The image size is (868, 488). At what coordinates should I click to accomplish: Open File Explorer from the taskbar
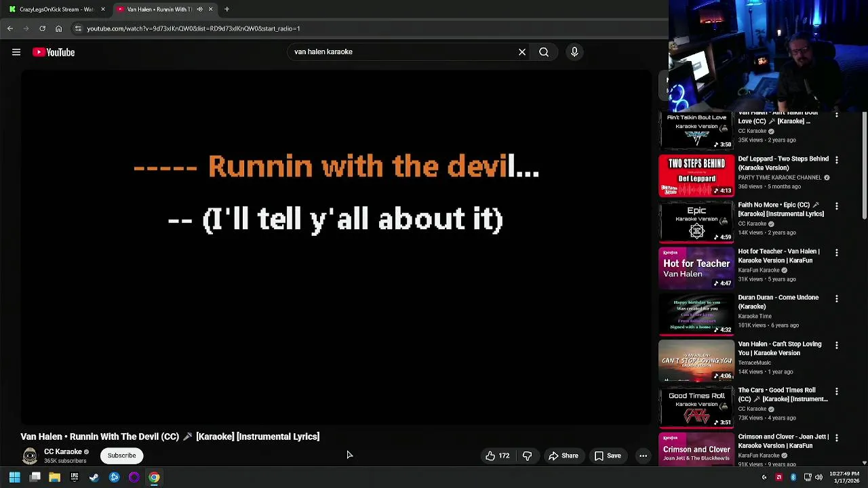coord(55,478)
